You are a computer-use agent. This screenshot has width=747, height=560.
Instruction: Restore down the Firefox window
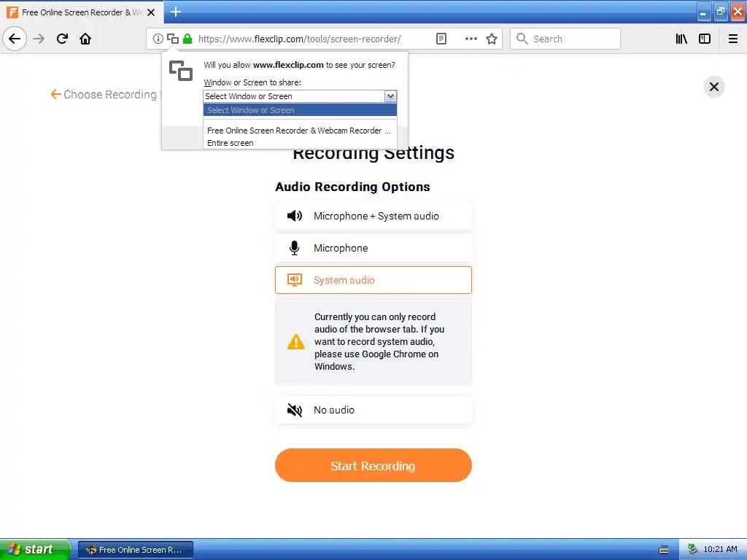point(720,12)
